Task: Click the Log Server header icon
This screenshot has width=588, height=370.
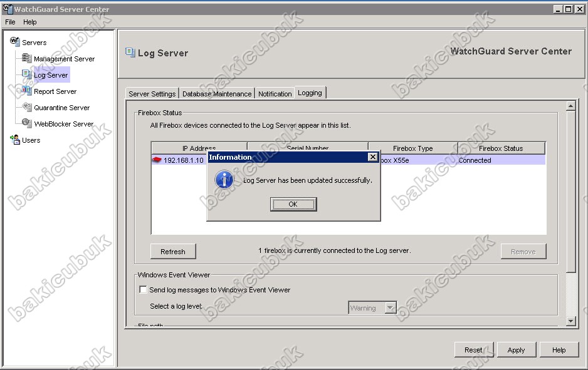Action: [x=130, y=53]
